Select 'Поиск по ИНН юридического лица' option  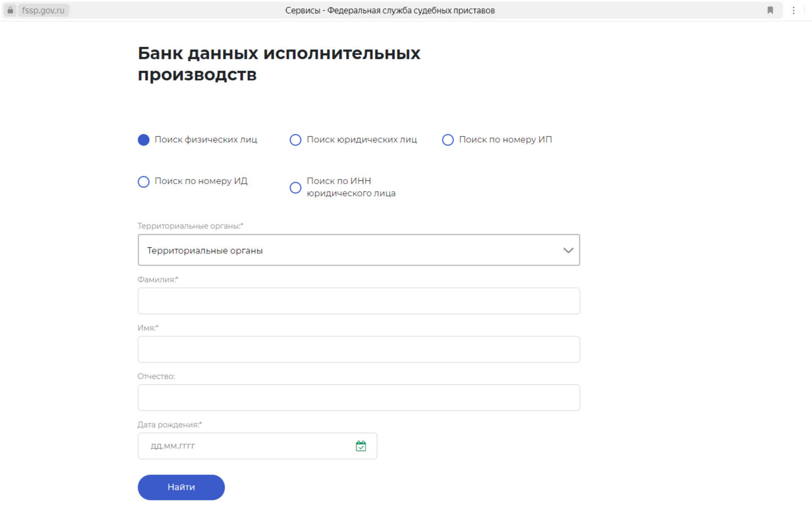tap(295, 188)
